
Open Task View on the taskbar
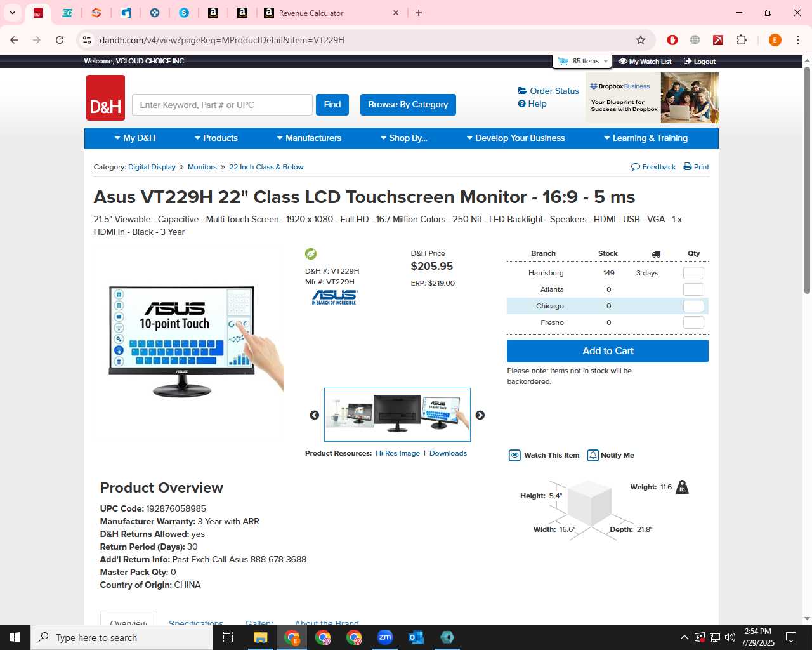coord(228,637)
